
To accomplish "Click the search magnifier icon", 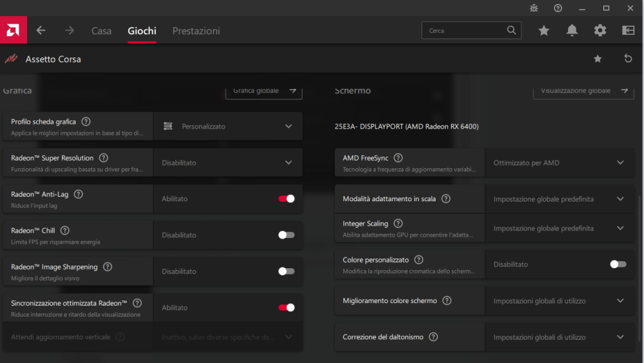I will [x=511, y=30].
